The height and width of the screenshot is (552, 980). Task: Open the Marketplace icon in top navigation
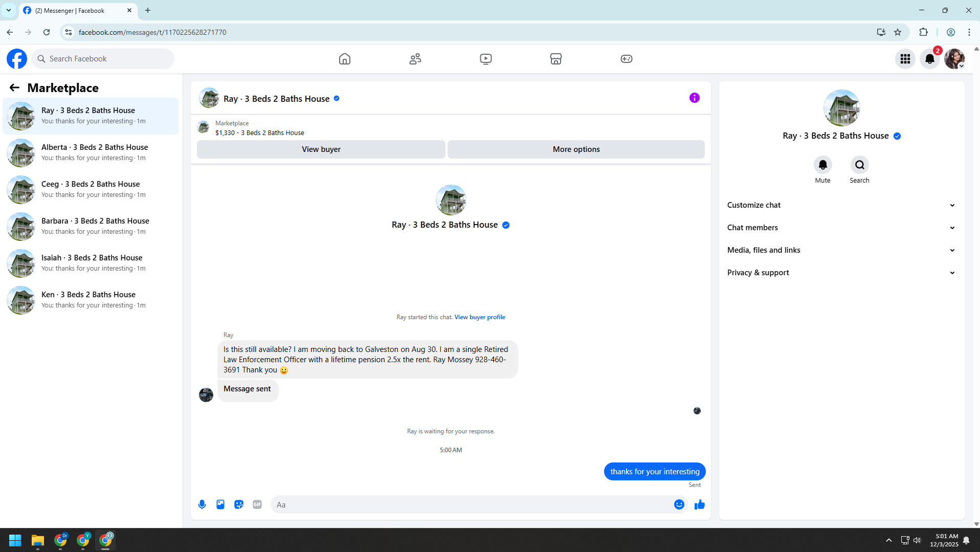pos(556,59)
